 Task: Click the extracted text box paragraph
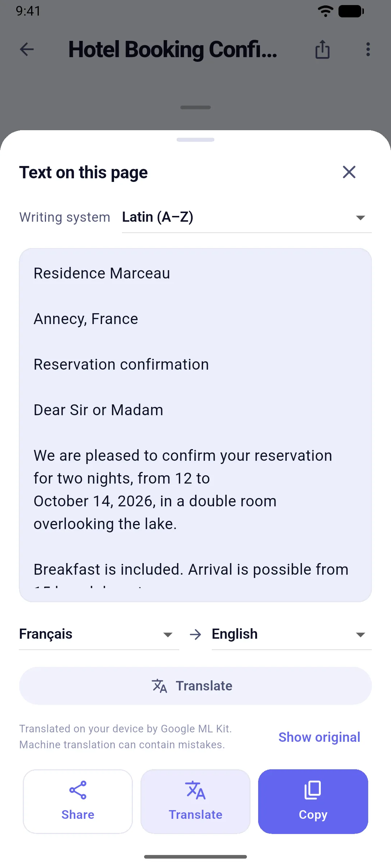(x=195, y=425)
